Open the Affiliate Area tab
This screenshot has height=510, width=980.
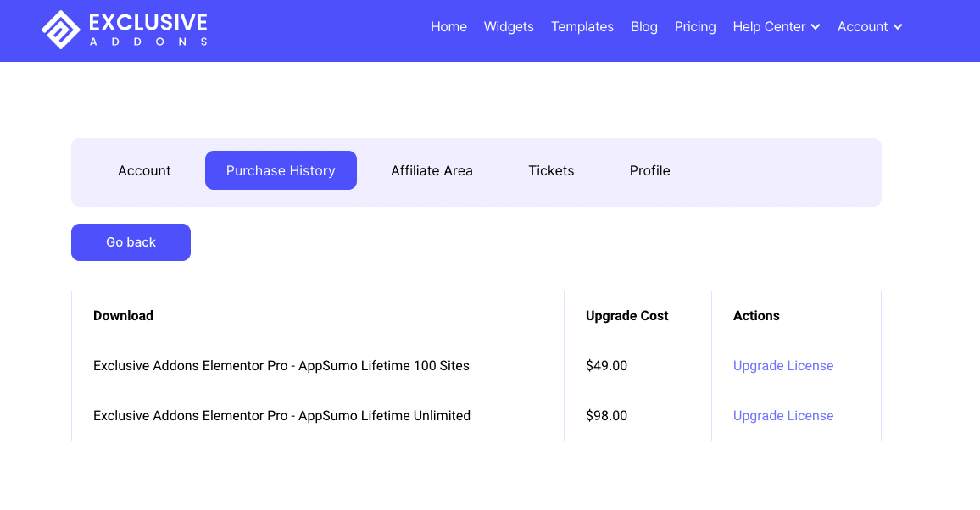coord(432,170)
